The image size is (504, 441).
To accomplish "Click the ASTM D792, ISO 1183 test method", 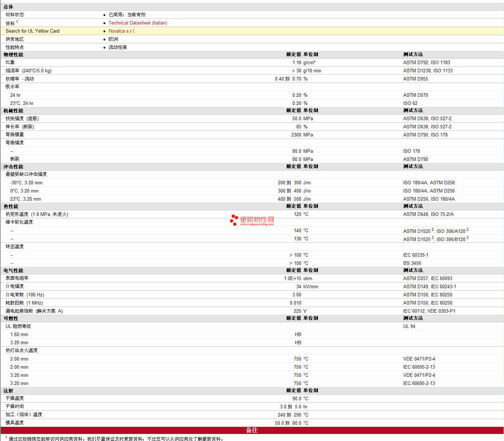I will coord(427,63).
